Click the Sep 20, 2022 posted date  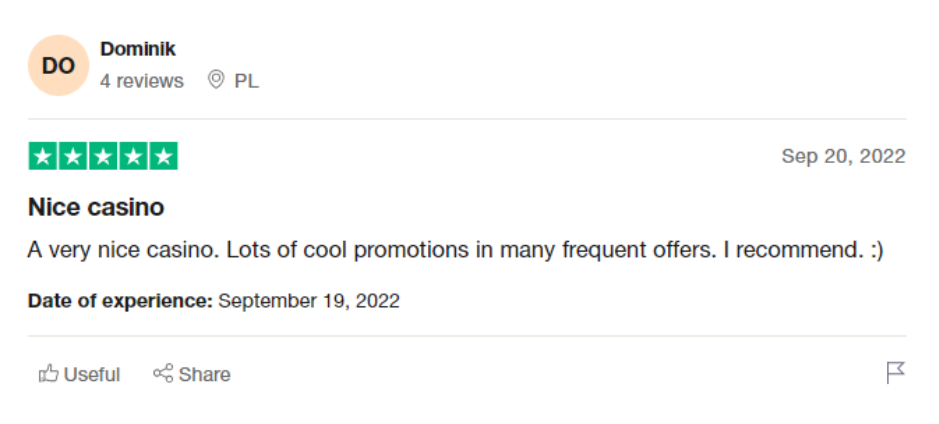[843, 156]
